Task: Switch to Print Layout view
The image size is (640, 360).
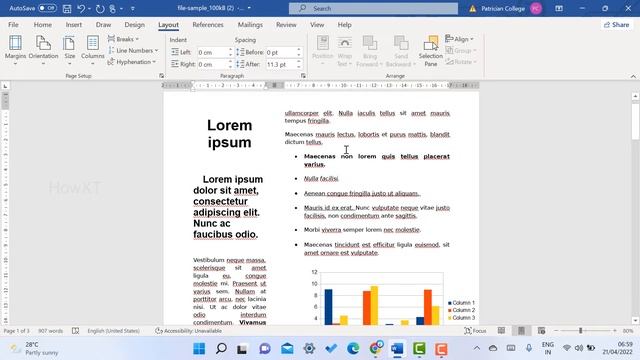Action: click(521, 331)
